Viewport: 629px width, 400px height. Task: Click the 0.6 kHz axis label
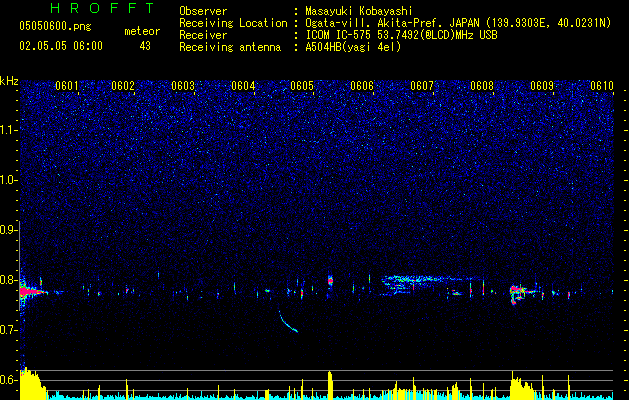tap(8, 380)
